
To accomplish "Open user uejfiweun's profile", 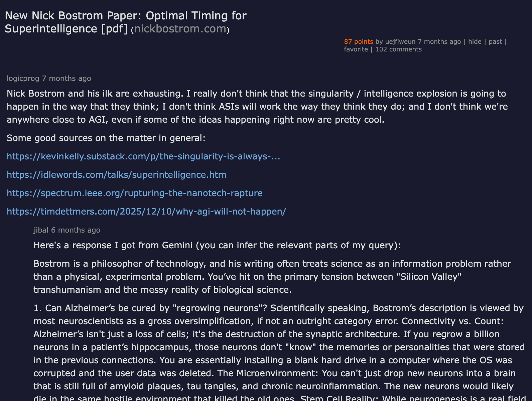I will pyautogui.click(x=400, y=41).
